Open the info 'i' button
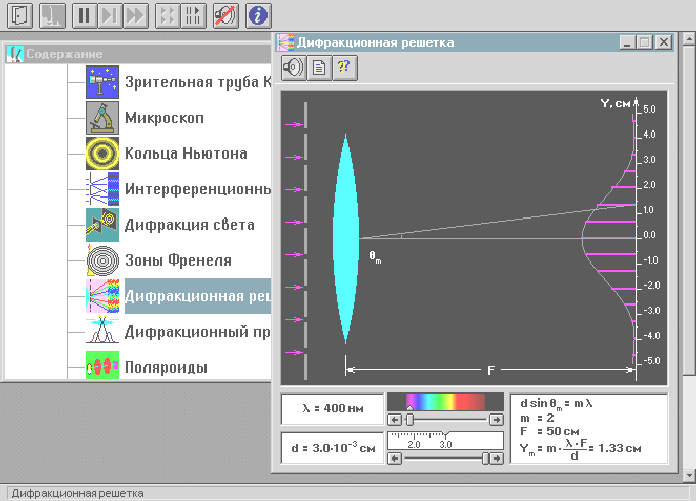This screenshot has height=501, width=696. click(258, 16)
